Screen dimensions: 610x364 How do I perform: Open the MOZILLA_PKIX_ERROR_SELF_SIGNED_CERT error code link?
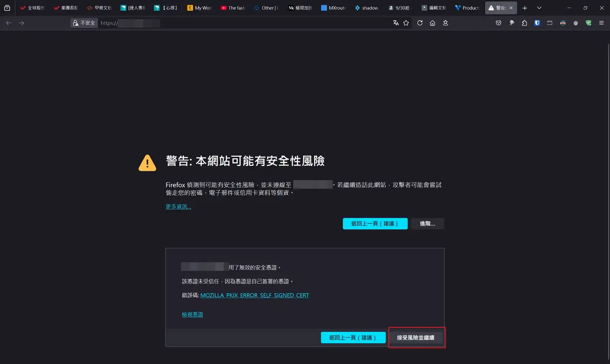(x=255, y=295)
